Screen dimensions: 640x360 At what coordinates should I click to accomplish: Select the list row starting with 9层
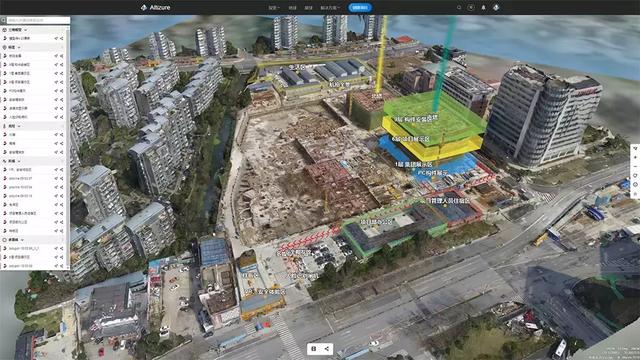[x=33, y=64]
